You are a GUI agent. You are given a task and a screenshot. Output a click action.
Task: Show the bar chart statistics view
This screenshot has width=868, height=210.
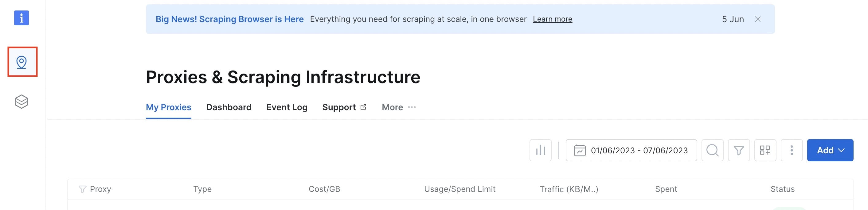[x=540, y=150]
